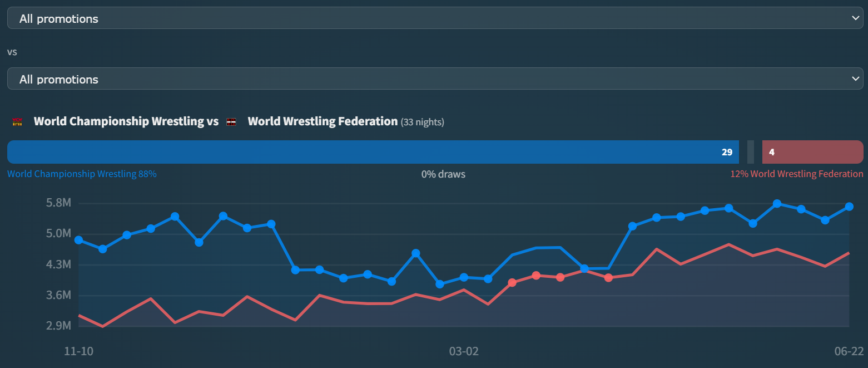Click the 0% draws label
This screenshot has height=368, width=868.
tap(443, 174)
